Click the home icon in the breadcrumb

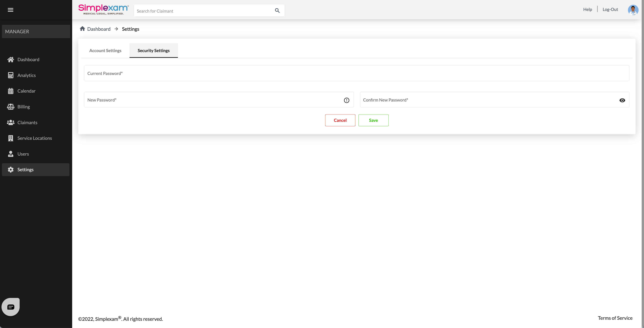click(82, 29)
